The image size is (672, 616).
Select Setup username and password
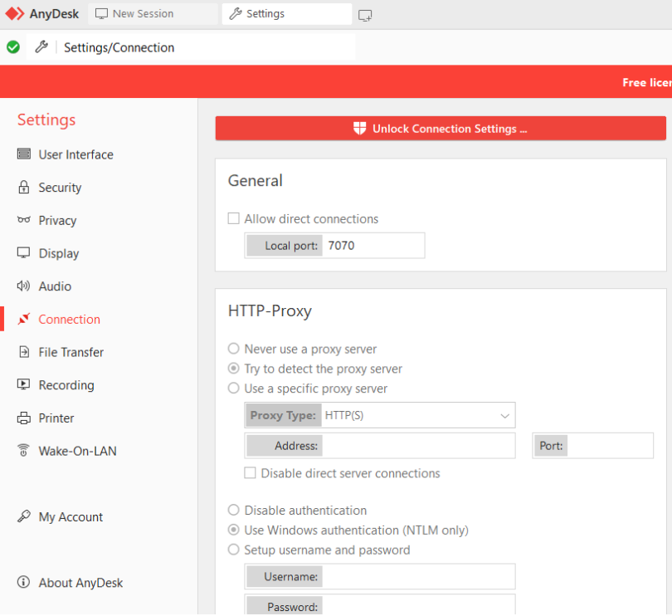(x=233, y=550)
